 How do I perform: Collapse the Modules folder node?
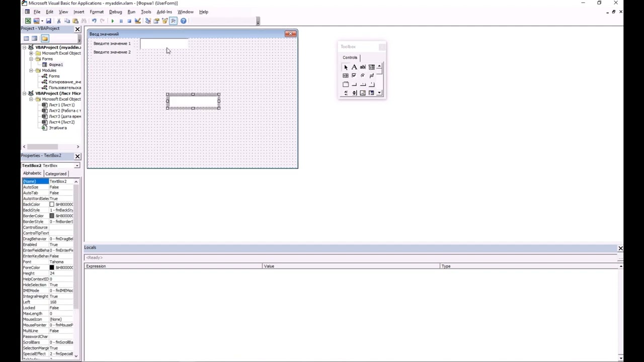point(31,70)
